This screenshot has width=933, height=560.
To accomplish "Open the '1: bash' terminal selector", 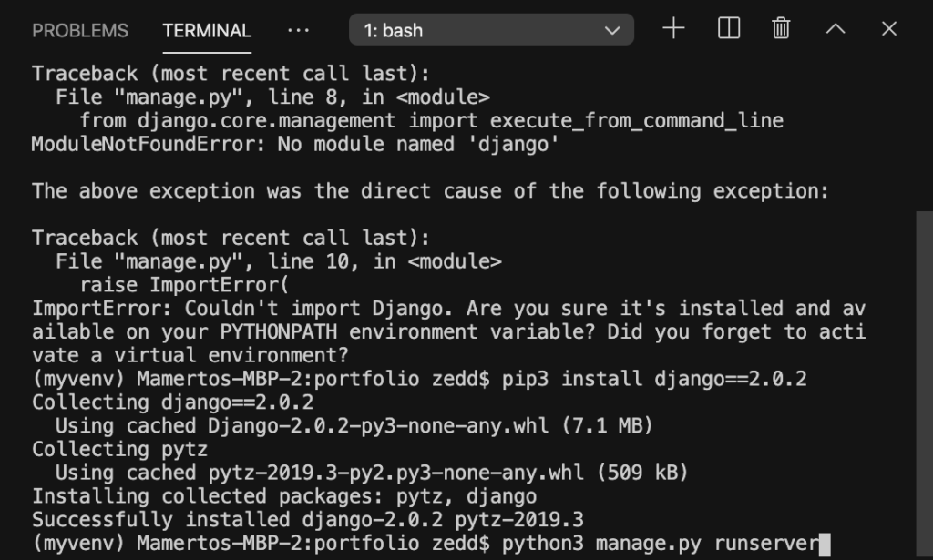I will click(491, 30).
